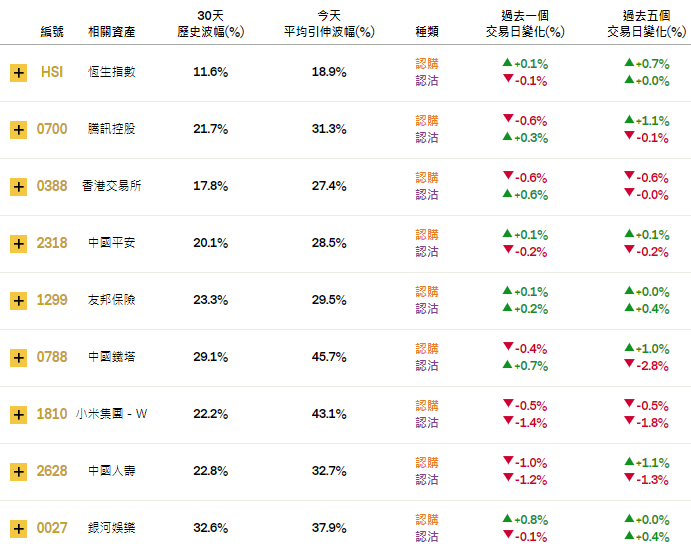Image resolution: width=691 pixels, height=553 pixels.
Task: Expand row for 1299 AIA
Action: pos(18,300)
